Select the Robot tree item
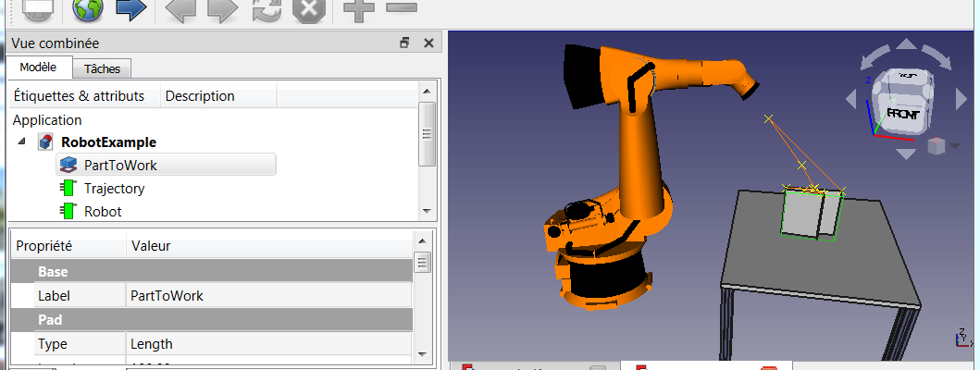This screenshot has width=980, height=370. click(x=103, y=211)
